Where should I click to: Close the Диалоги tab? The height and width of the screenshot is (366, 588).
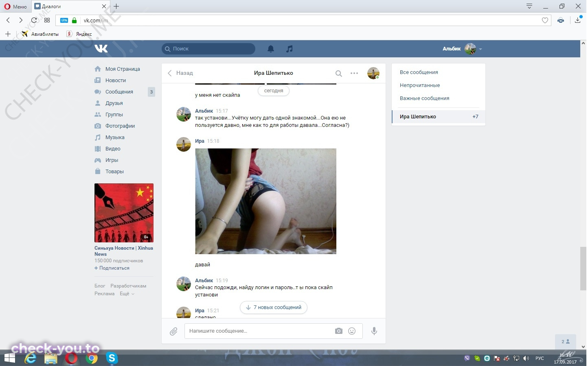pyautogui.click(x=104, y=7)
